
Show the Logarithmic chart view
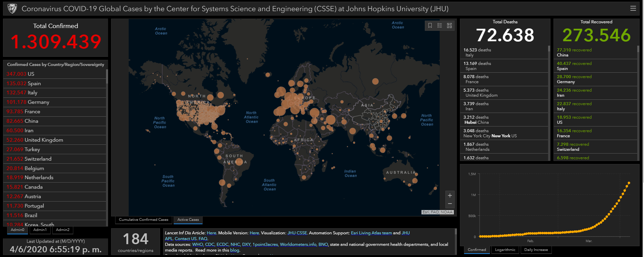[x=505, y=250]
